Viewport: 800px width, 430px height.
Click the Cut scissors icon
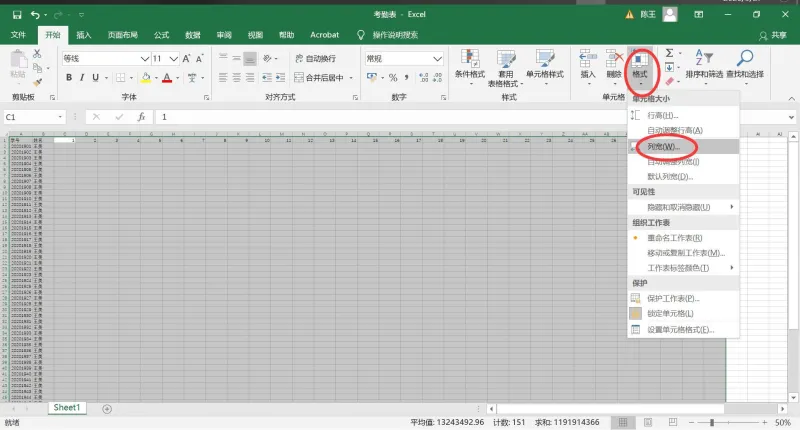click(37, 54)
